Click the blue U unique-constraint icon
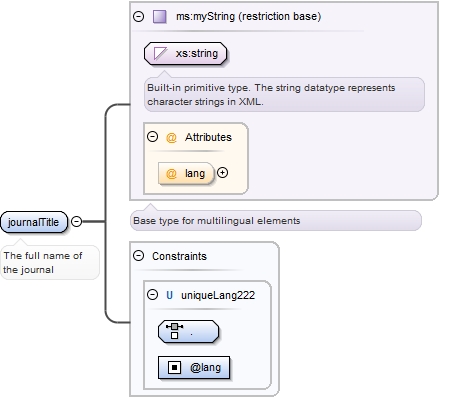Image resolution: width=456 pixels, height=398 pixels. 169,295
